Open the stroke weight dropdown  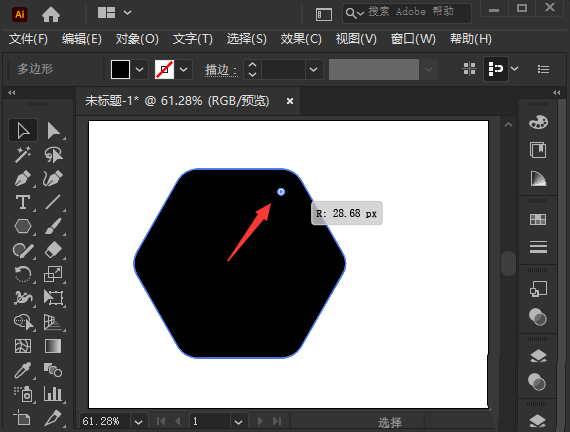tap(313, 69)
